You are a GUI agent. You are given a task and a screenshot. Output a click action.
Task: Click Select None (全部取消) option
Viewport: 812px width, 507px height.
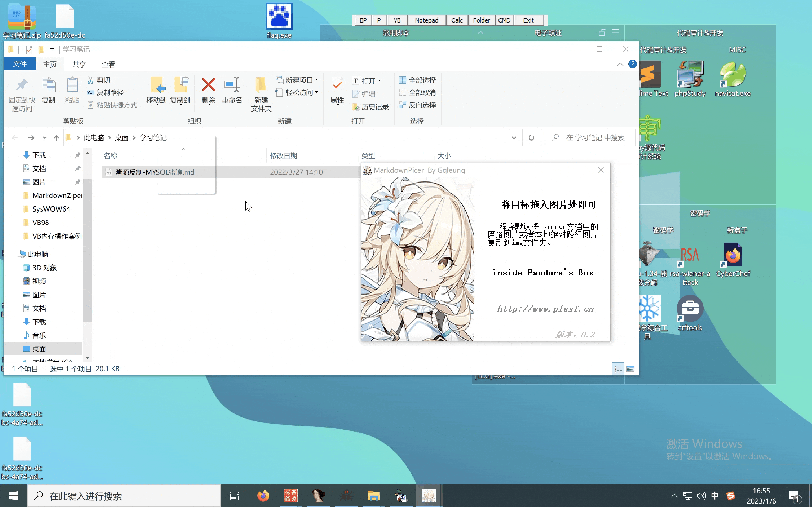[417, 93]
